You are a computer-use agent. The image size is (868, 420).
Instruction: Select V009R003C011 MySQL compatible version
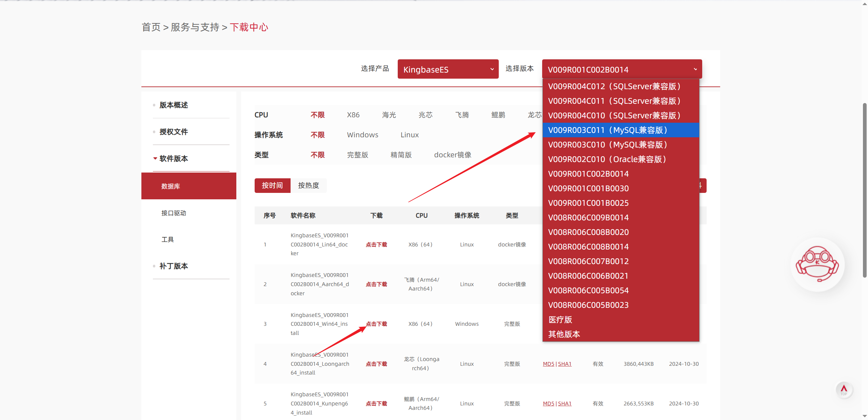click(x=607, y=130)
